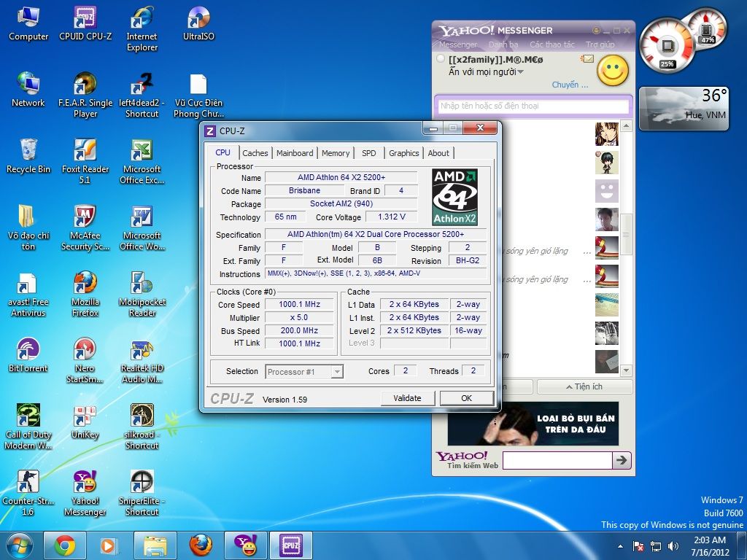The image size is (747, 560).
Task: Click the hair ad banner in Messenger
Action: [x=533, y=424]
